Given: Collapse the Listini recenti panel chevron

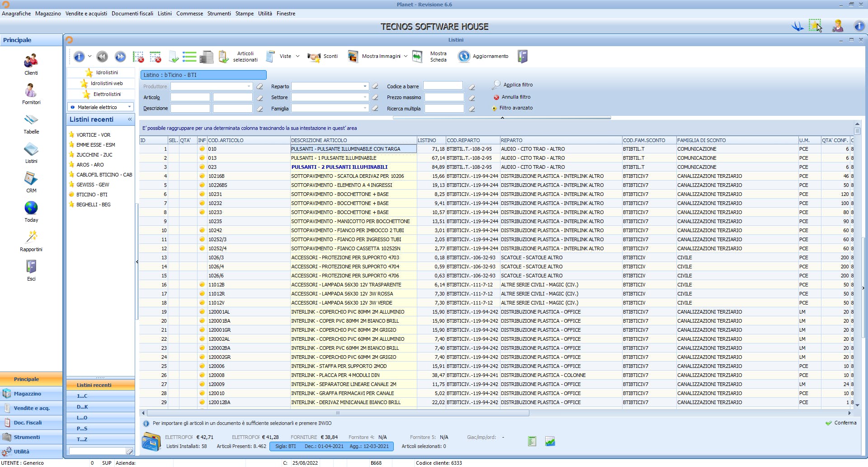Looking at the screenshot, I should pyautogui.click(x=130, y=119).
